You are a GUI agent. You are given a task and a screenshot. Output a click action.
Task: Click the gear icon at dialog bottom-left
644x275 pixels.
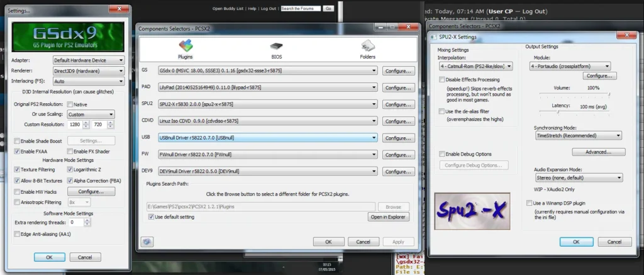tap(147, 242)
